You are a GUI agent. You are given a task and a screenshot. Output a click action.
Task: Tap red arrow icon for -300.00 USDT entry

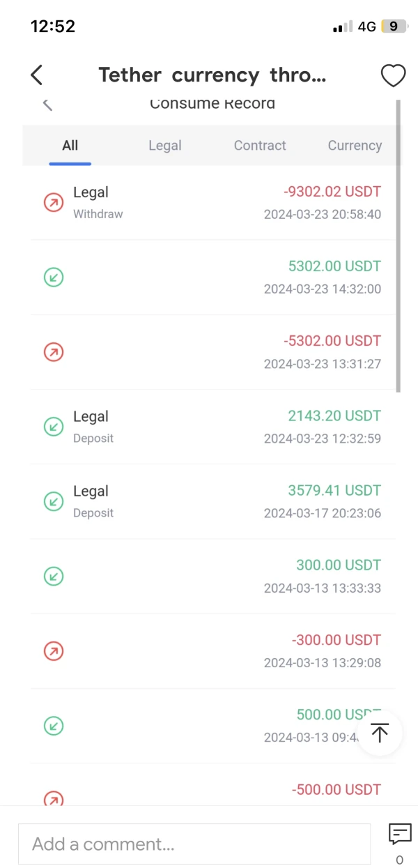pyautogui.click(x=54, y=651)
